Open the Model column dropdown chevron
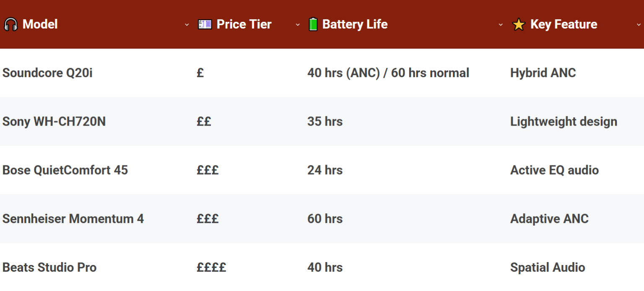Screen dimensions: 644x291 [x=187, y=25]
